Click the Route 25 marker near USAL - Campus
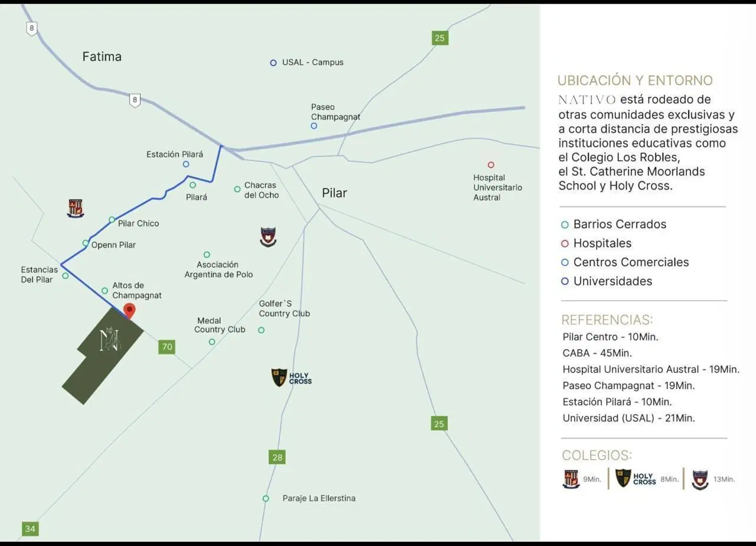The height and width of the screenshot is (546, 756). click(439, 38)
